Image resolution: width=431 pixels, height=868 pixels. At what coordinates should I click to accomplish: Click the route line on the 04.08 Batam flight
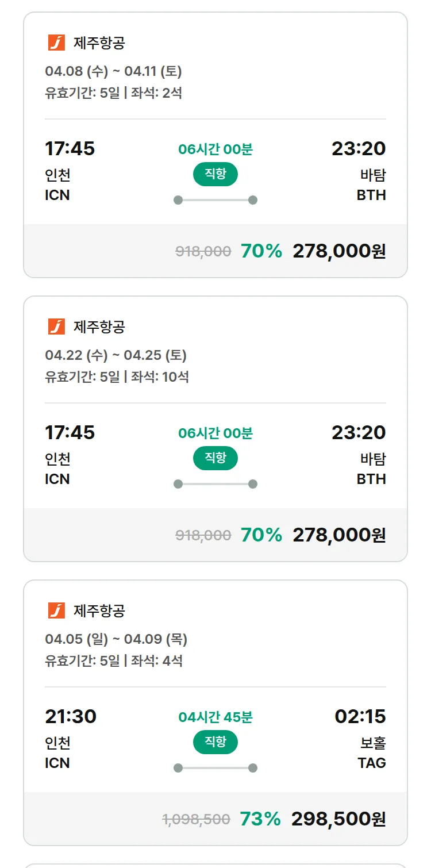(x=215, y=200)
